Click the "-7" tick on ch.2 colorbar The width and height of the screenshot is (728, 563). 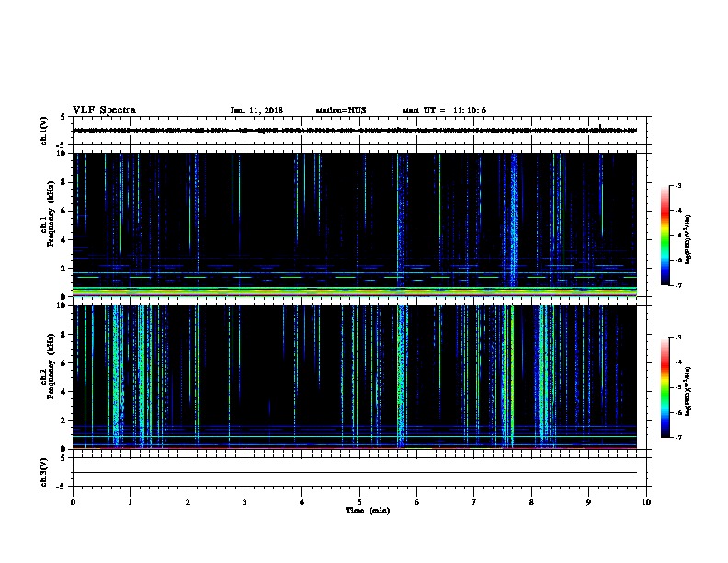pos(678,438)
